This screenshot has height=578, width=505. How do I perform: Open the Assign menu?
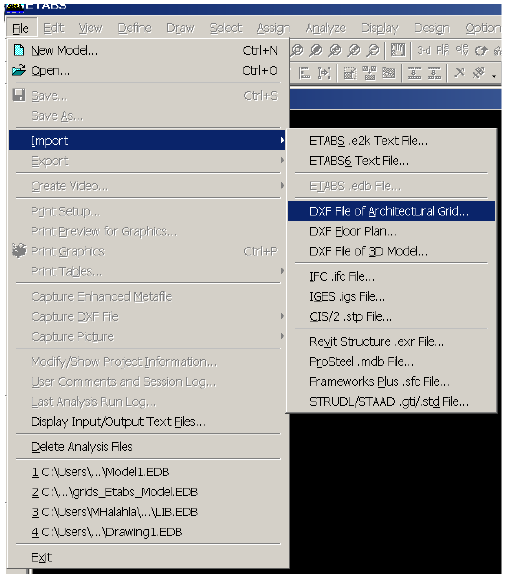tap(273, 28)
